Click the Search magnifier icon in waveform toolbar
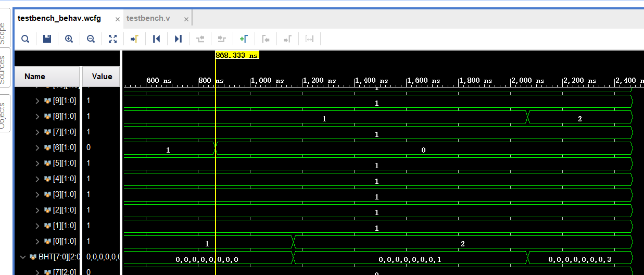Screen dimensions: 644x275 (25, 39)
